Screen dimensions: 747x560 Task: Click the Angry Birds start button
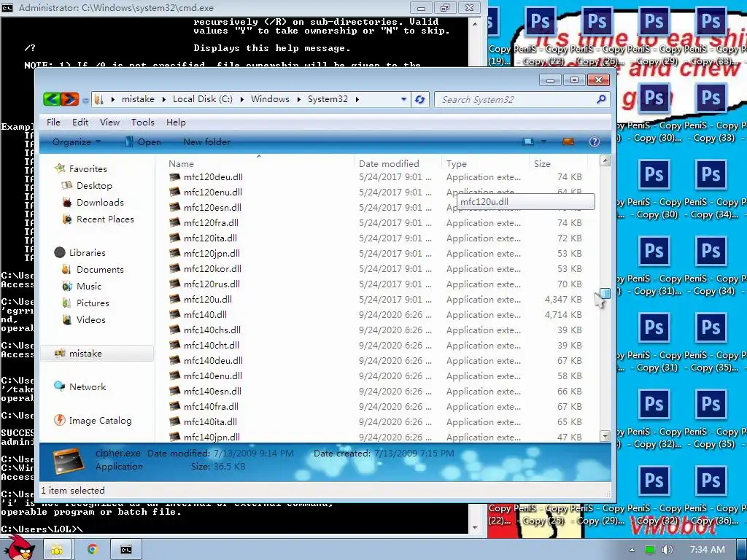(x=19, y=548)
